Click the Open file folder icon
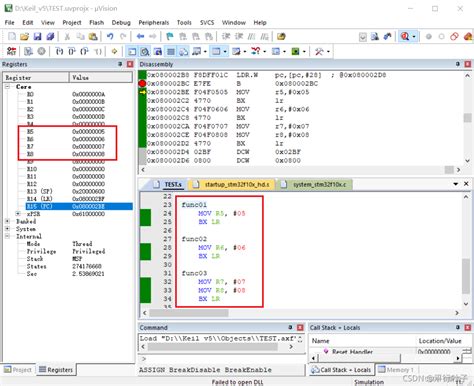The image size is (474, 386). (x=24, y=36)
